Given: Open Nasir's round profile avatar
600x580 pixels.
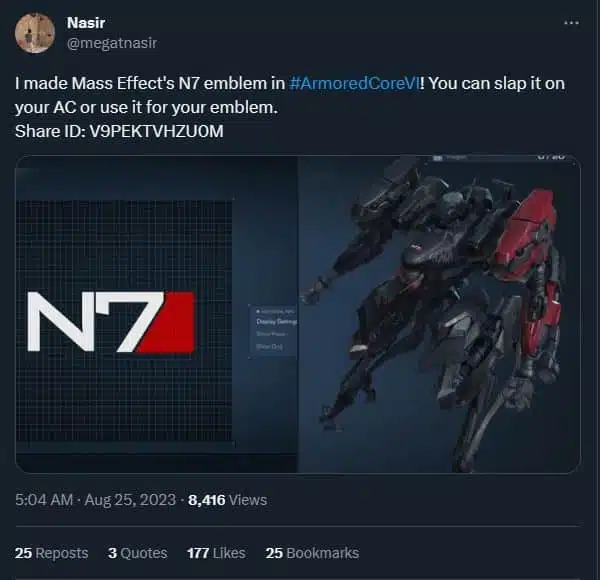Looking at the screenshot, I should (35, 33).
